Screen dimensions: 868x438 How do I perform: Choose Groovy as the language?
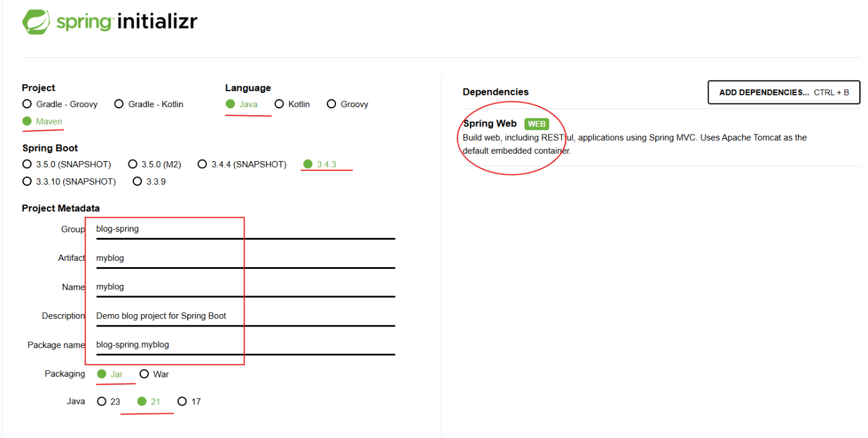[x=348, y=104]
